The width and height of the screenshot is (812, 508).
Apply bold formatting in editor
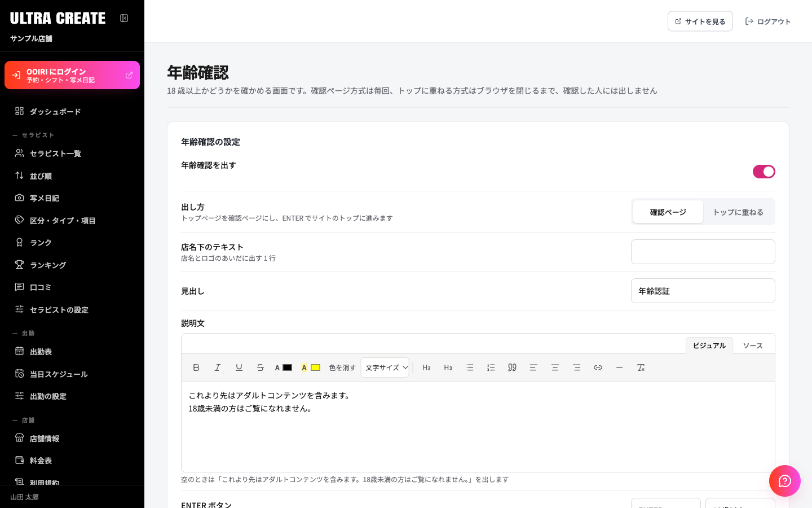(196, 367)
